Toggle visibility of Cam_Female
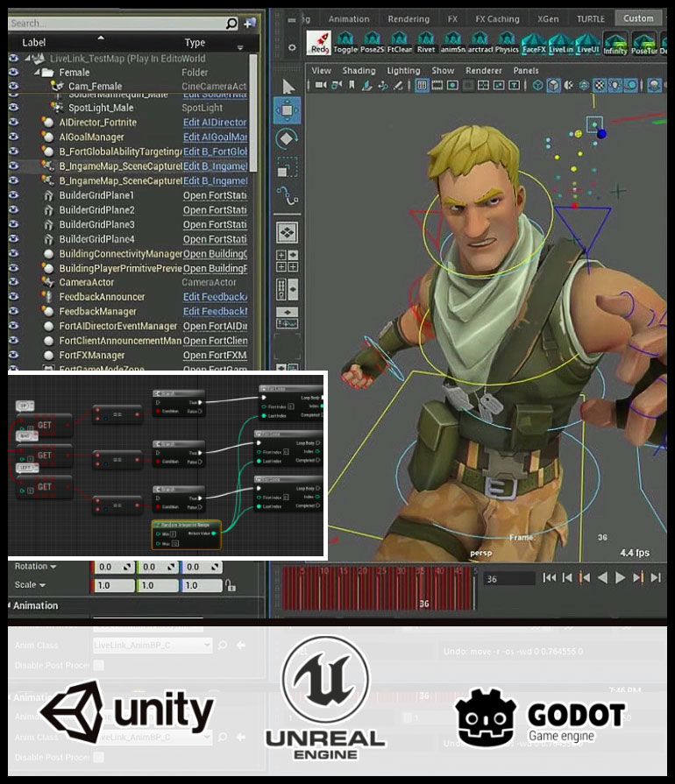Screen dimensions: 675x784 coord(13,86)
